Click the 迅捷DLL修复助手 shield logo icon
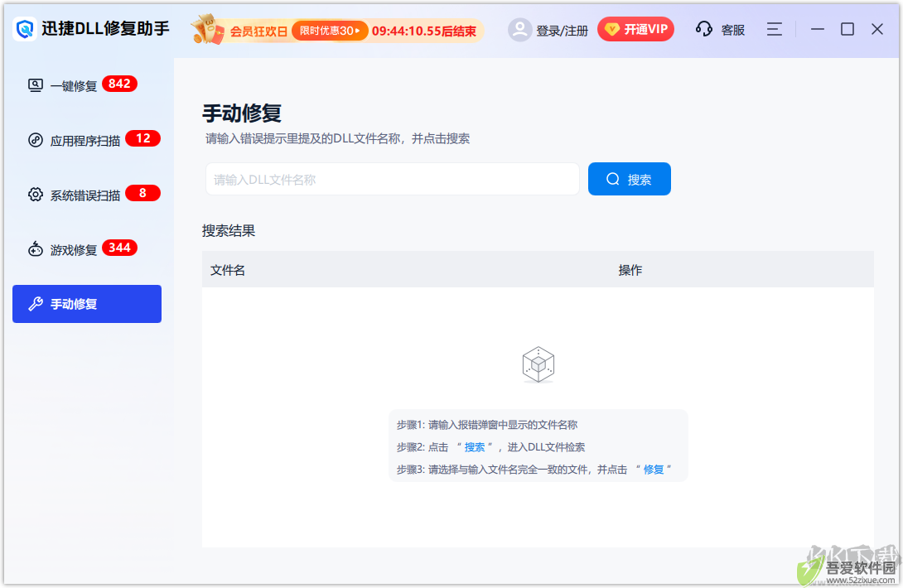Viewport: 903px width, 588px height. (x=25, y=28)
